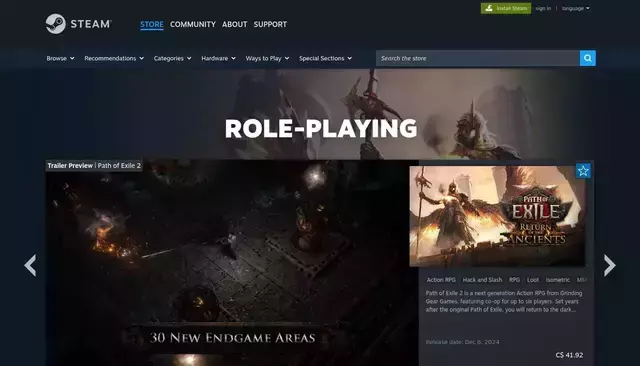Add Path of Exile 2 to wishlist star
The image size is (640, 366).
pyautogui.click(x=583, y=171)
